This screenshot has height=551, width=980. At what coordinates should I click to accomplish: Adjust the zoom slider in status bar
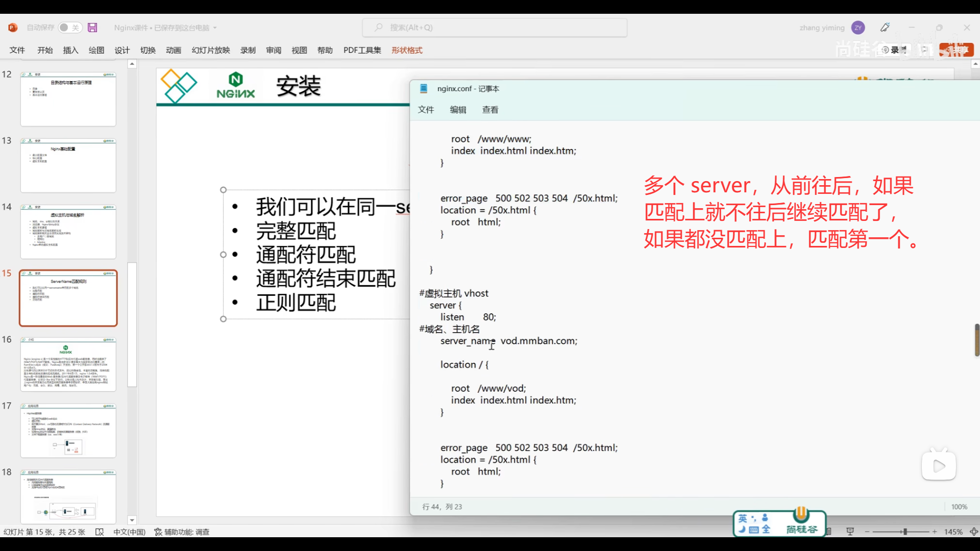pos(904,532)
